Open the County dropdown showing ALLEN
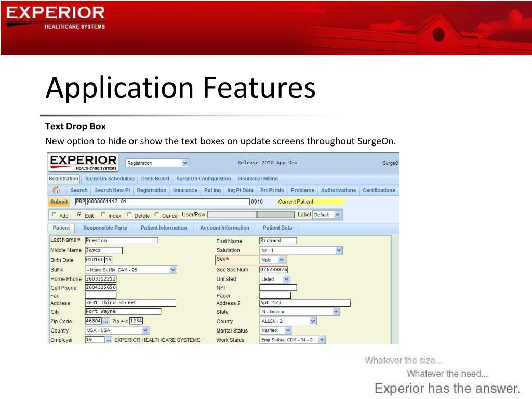The height and width of the screenshot is (399, 532). tap(288, 321)
